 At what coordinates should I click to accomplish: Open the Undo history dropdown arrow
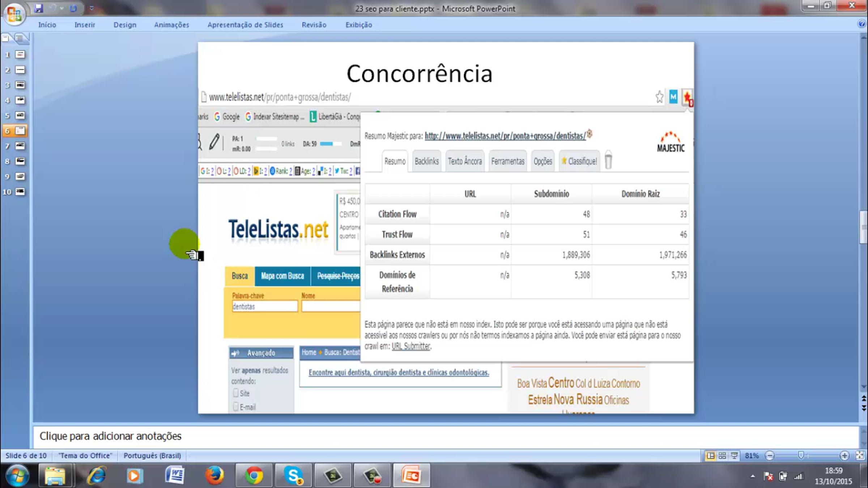[x=62, y=8]
